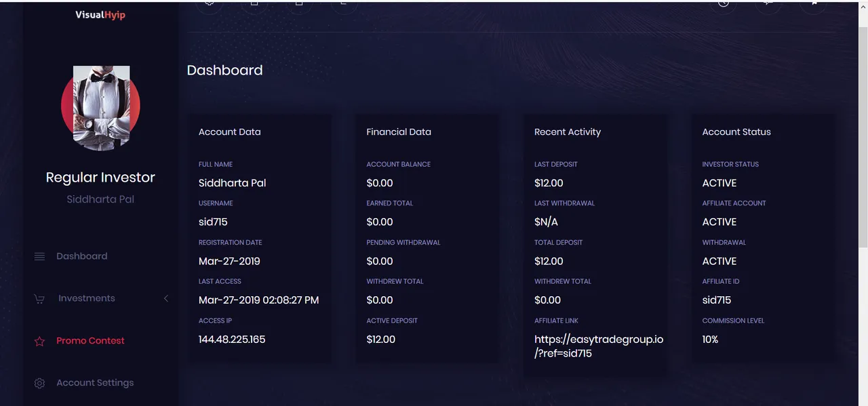
Task: Open the Dashboard menu item
Action: point(82,256)
